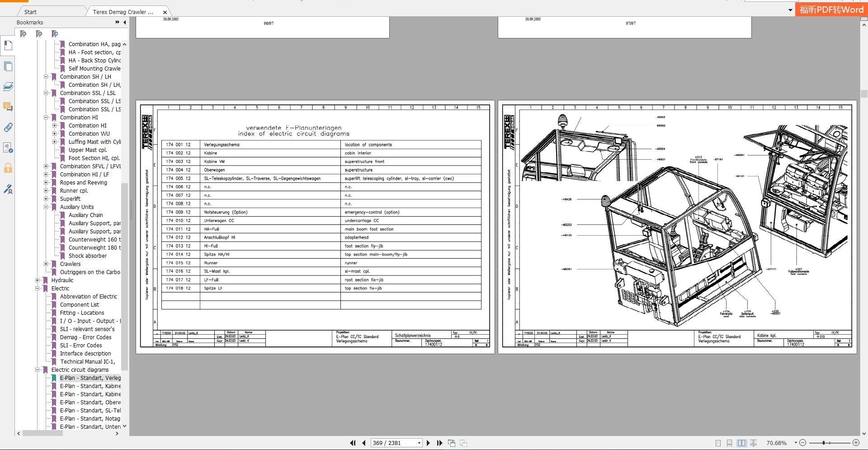Collapse the Combination SH / LH bookmark
The height and width of the screenshot is (450, 868).
[x=46, y=77]
